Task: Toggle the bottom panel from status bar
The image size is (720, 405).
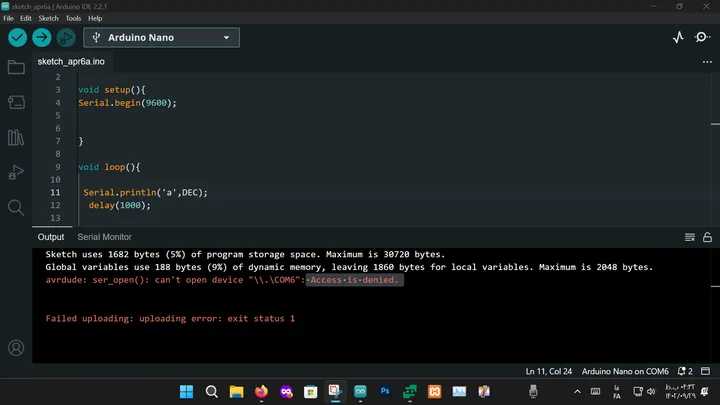Action: coord(706,371)
